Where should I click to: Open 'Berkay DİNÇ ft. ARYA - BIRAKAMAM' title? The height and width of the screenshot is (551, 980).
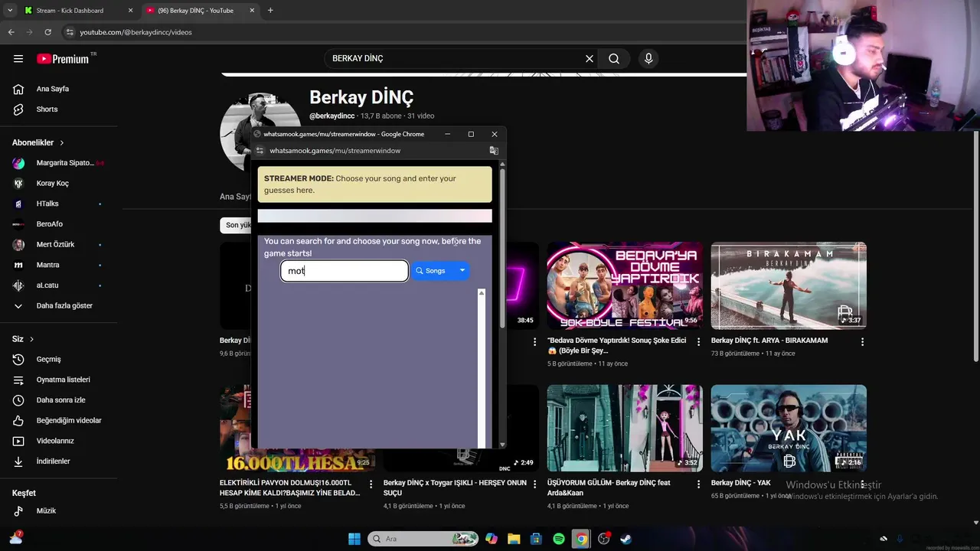click(x=769, y=341)
